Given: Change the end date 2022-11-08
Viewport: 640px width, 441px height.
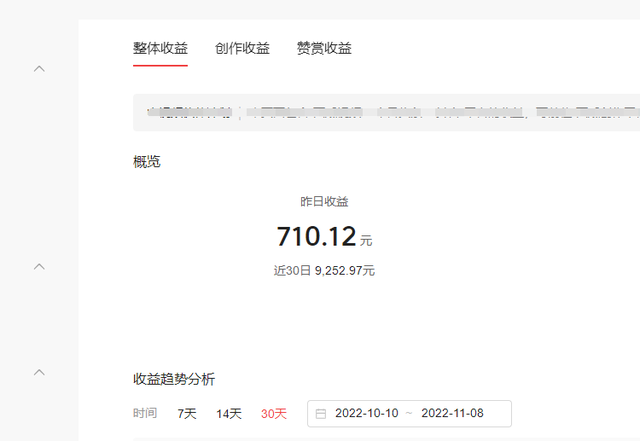Looking at the screenshot, I should (x=453, y=414).
